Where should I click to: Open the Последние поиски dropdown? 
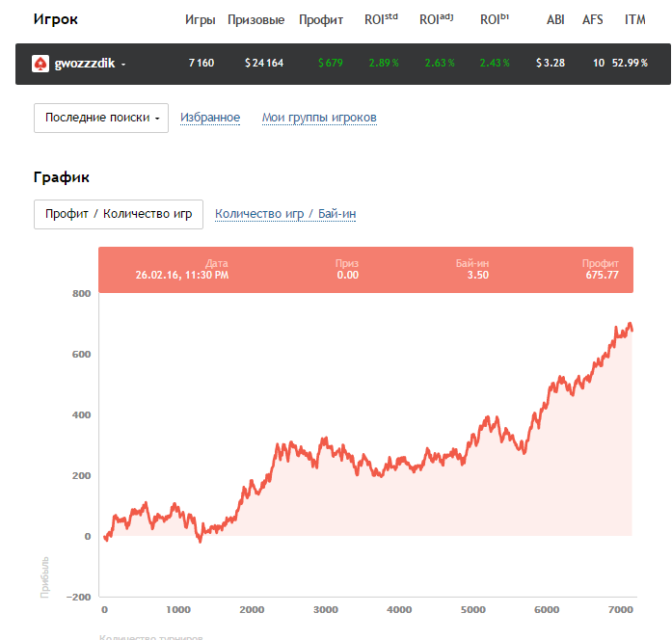click(101, 118)
